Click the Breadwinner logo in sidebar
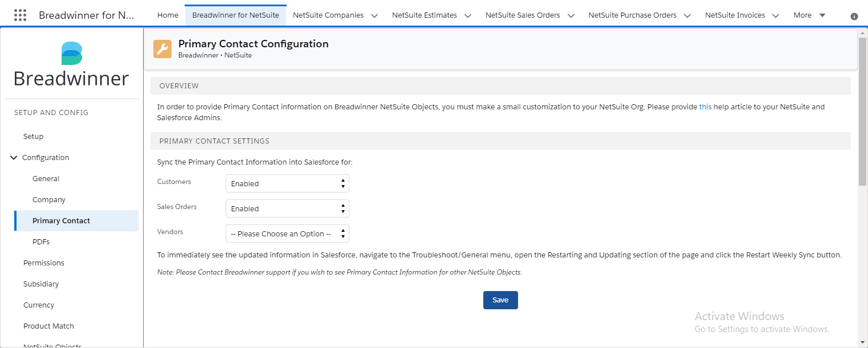868x348 pixels. click(71, 65)
